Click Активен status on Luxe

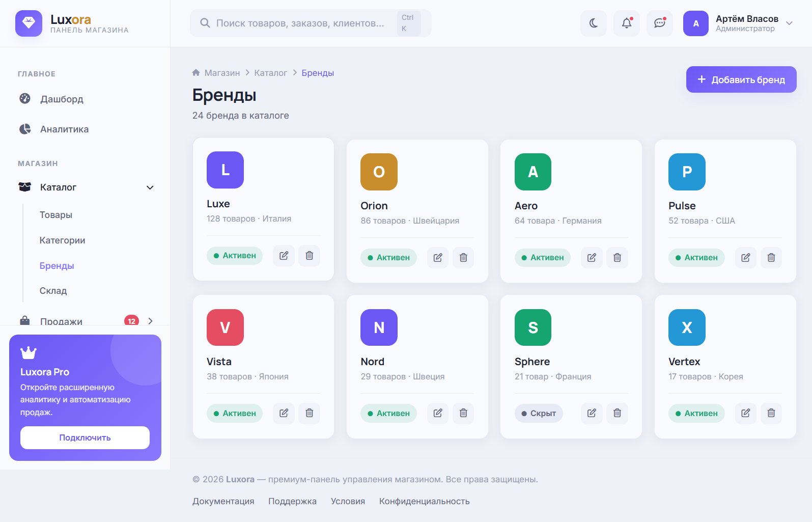(235, 256)
